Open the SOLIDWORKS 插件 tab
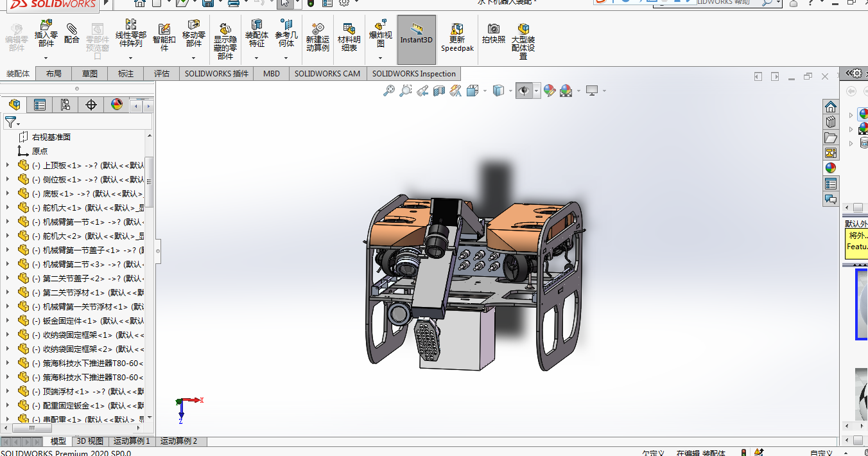 coord(216,74)
